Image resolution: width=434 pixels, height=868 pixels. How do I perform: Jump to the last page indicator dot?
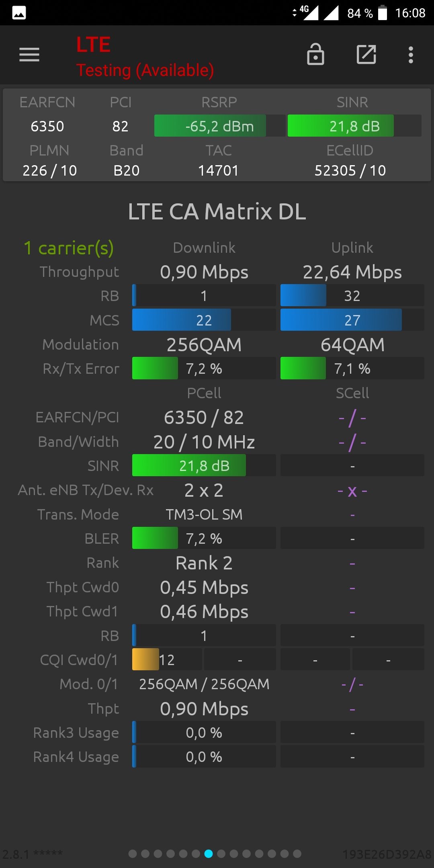[297, 854]
